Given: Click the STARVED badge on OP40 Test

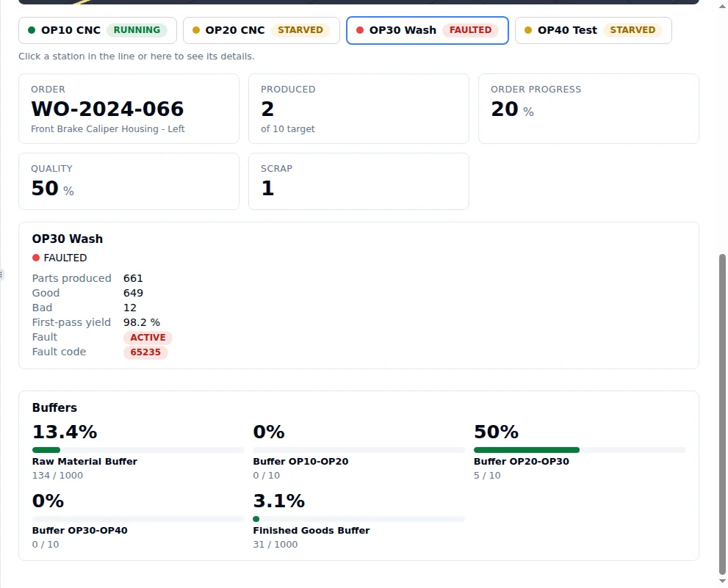Looking at the screenshot, I should tap(633, 30).
